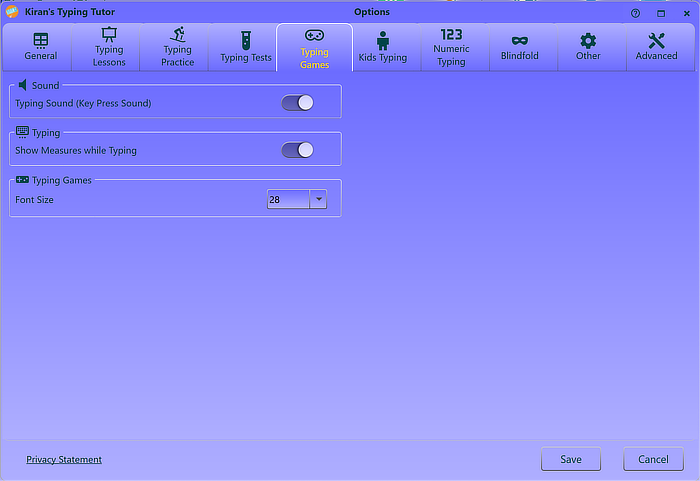Image resolution: width=700 pixels, height=481 pixels.
Task: Switch to the Other tab
Action: pyautogui.click(x=592, y=47)
